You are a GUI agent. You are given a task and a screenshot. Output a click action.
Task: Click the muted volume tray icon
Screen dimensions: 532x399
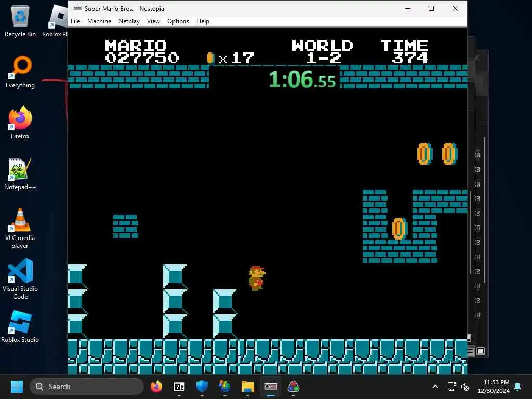tap(465, 387)
